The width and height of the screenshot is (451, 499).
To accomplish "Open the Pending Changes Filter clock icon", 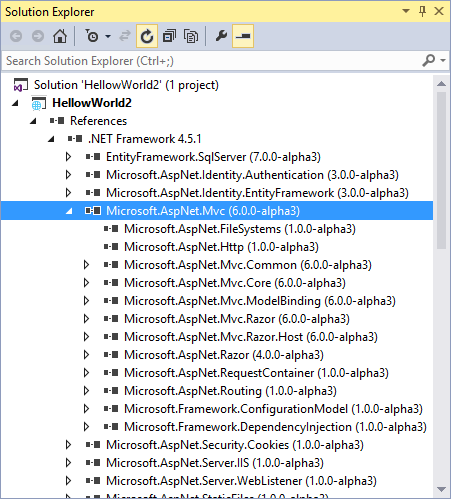I will tap(92, 36).
